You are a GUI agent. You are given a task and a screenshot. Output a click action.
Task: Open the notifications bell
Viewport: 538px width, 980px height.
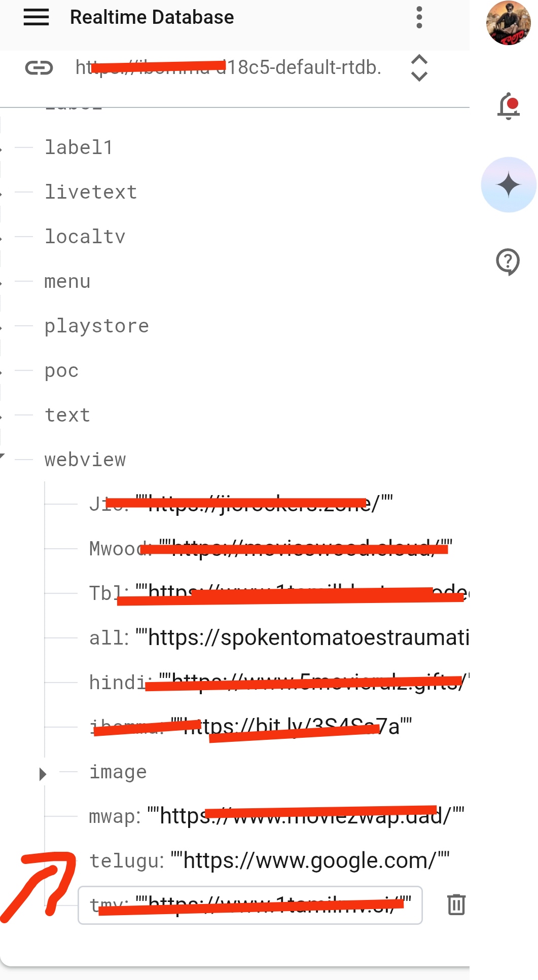[509, 106]
